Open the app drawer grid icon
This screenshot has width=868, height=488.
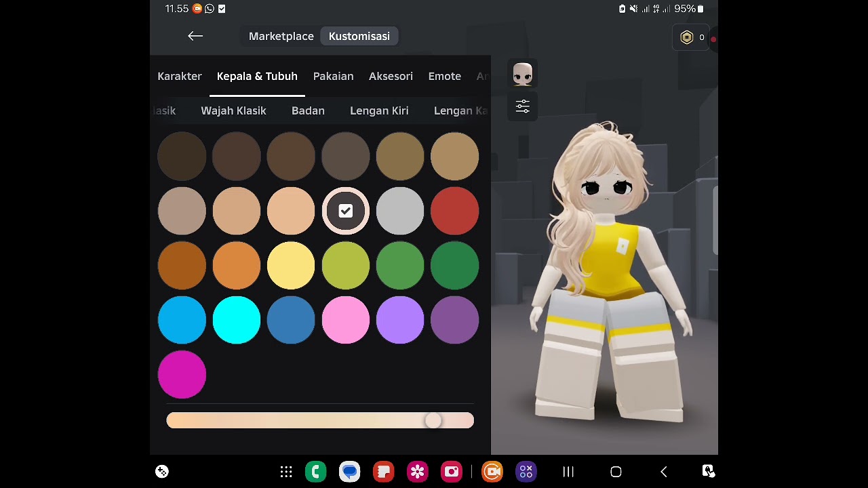tap(286, 472)
